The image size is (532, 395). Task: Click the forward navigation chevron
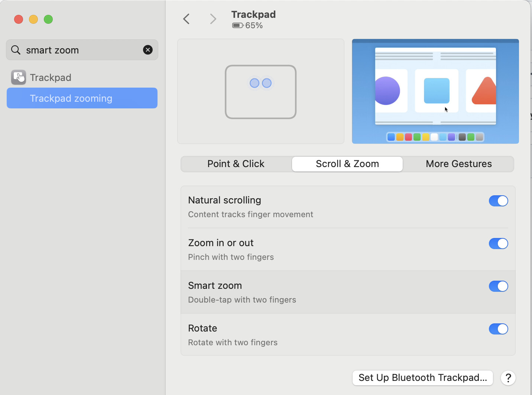tap(213, 19)
